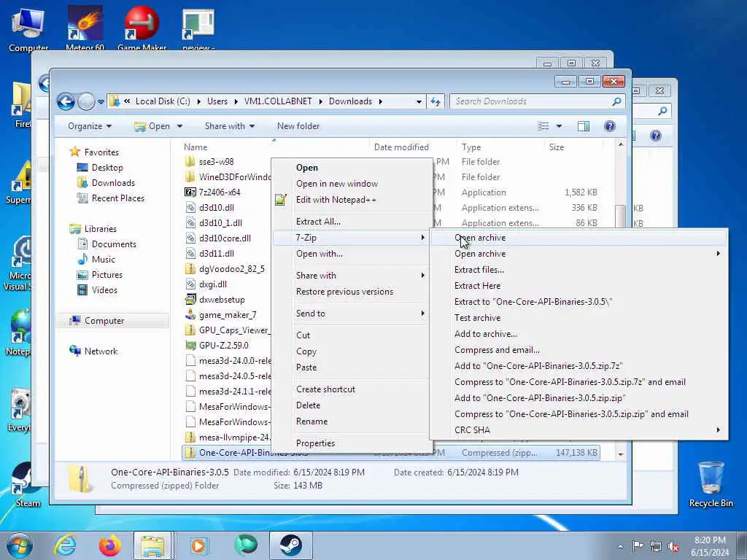Open the help question mark icon
747x560 pixels.
click(609, 126)
